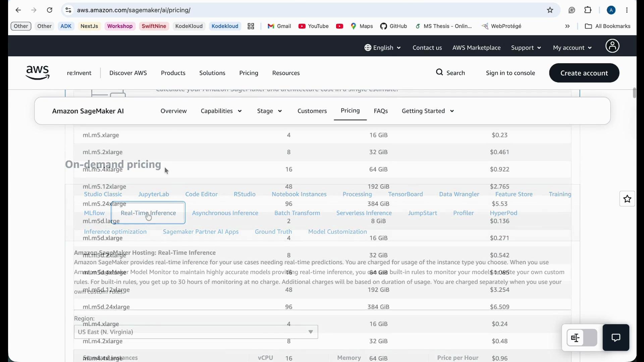Open the Products menu

[173, 73]
